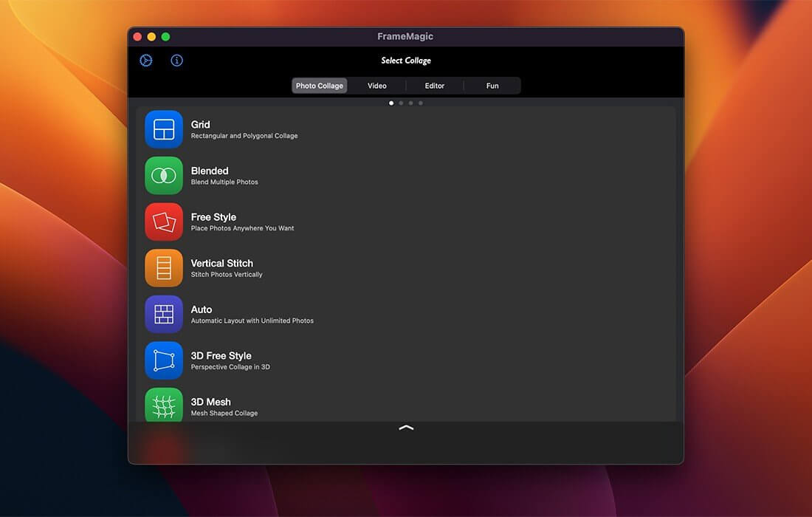Viewport: 812px width, 517px height.
Task: Choose Grid rectangular and polygonal collage
Action: pyautogui.click(x=221, y=129)
